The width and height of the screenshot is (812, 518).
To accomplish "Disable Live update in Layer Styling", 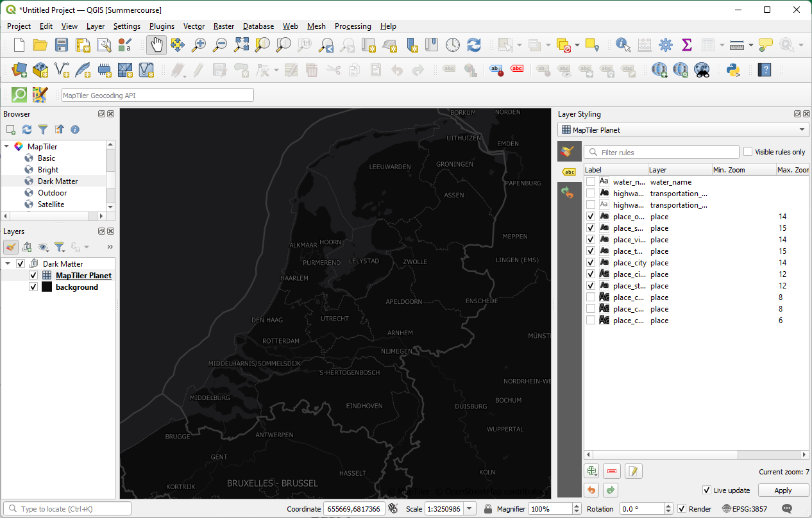I will pyautogui.click(x=706, y=490).
